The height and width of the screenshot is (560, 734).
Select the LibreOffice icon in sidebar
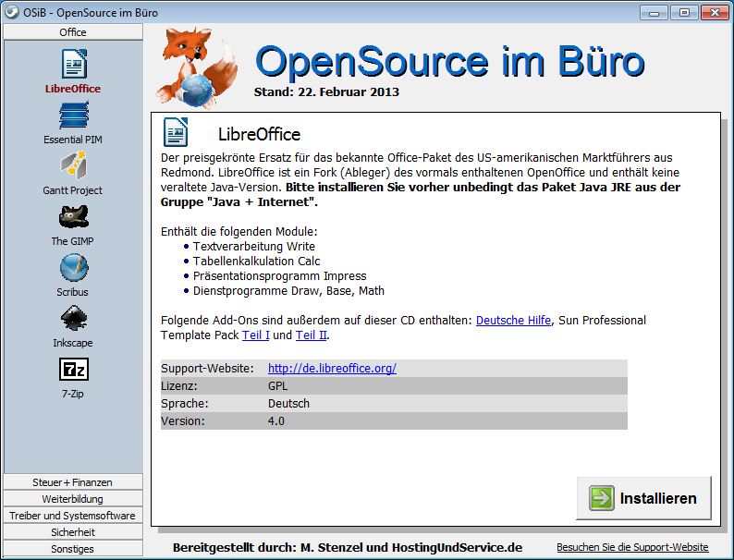(x=74, y=64)
